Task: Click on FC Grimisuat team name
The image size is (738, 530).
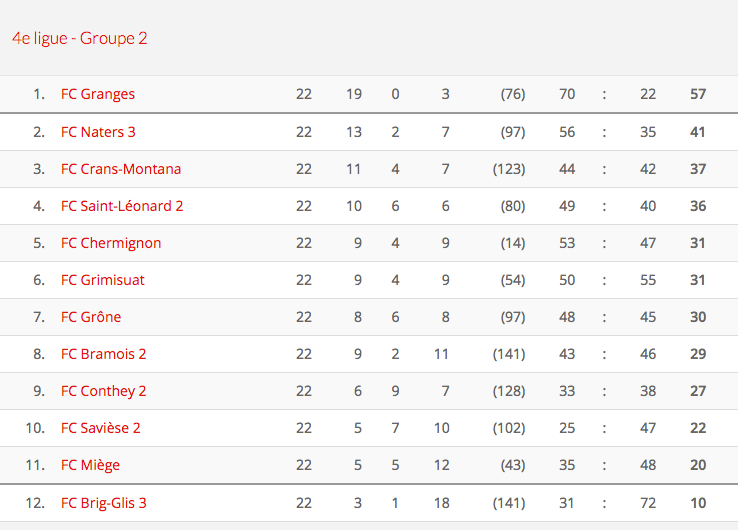Action: (x=103, y=280)
